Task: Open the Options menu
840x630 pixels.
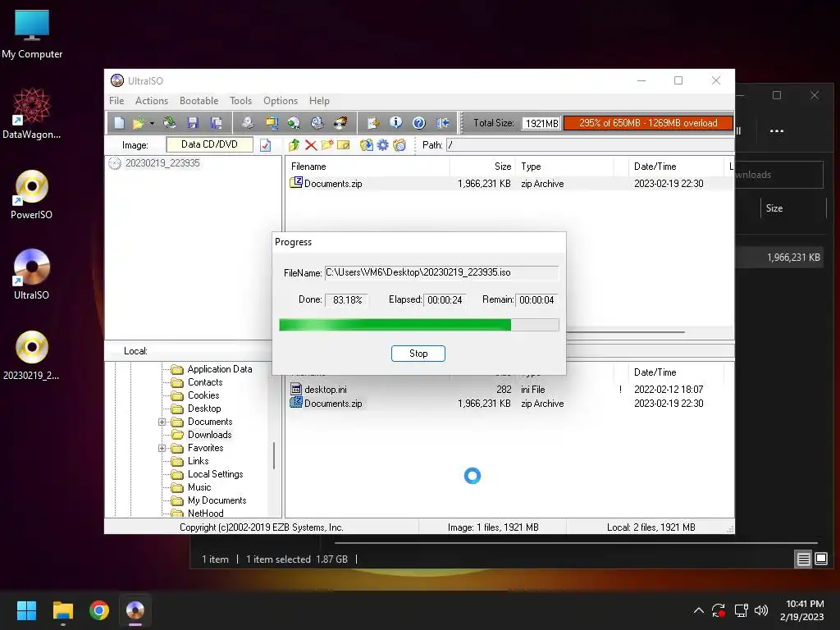Action: coord(281,101)
